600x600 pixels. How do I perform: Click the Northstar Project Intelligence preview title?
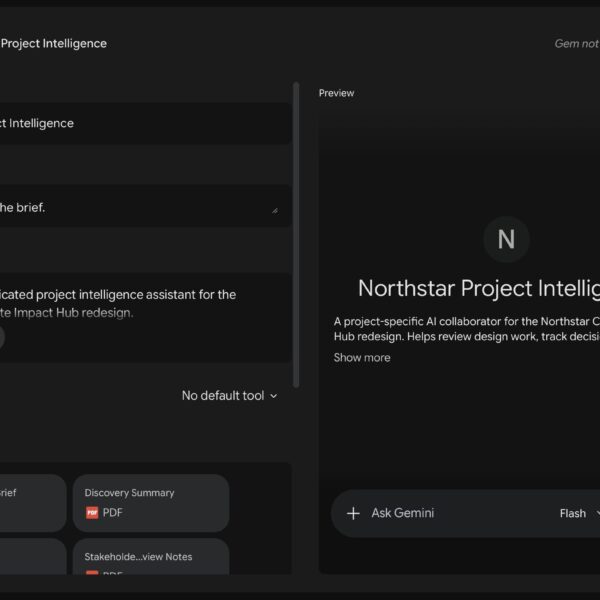479,288
